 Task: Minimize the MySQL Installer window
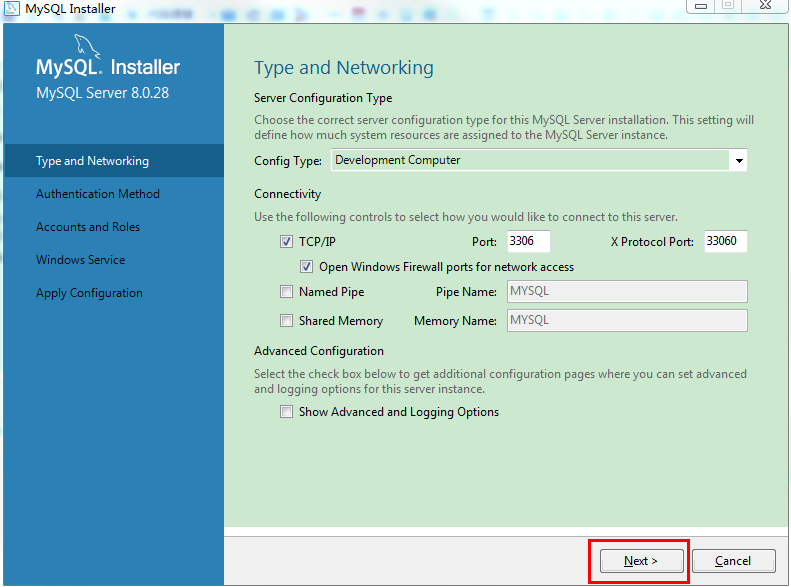pos(701,6)
